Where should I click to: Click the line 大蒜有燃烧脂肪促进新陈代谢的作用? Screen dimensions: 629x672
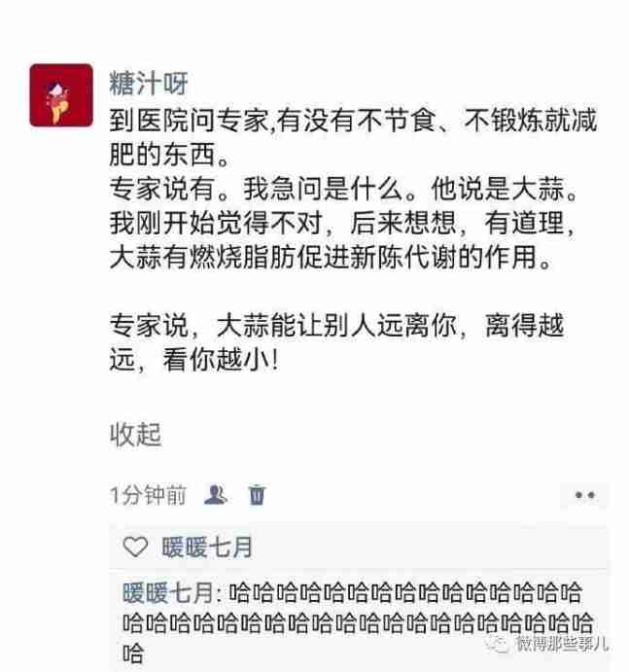[331, 257]
